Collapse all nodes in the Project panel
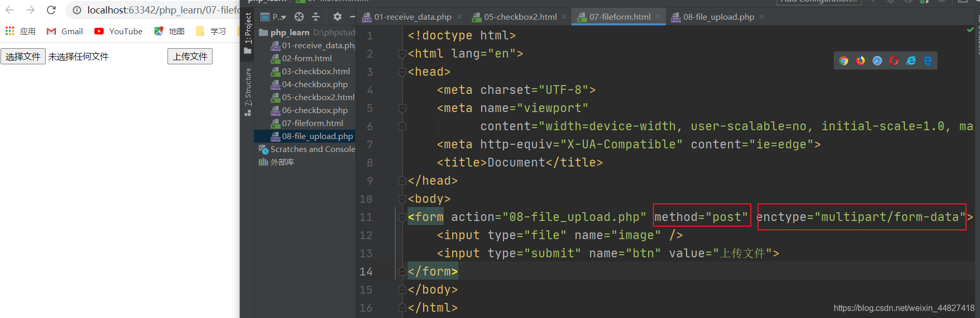Viewport: 980px width, 318px height. coord(316,17)
